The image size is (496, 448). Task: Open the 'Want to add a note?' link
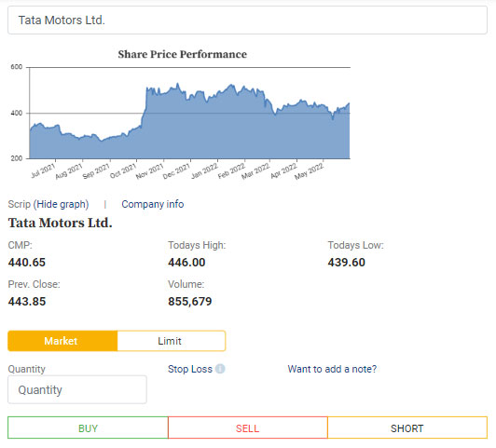(x=332, y=369)
